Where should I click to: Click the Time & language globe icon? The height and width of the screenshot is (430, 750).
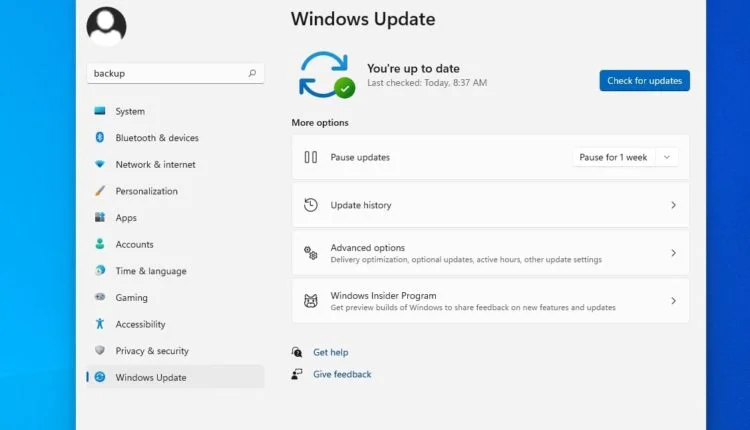99,271
